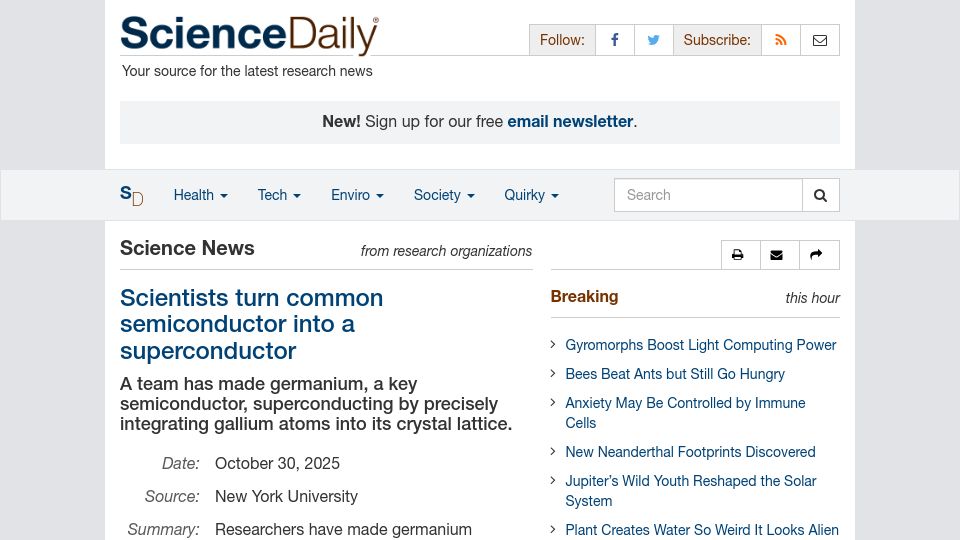This screenshot has width=960, height=540.
Task: Expand the Enviro menu
Action: (x=357, y=195)
